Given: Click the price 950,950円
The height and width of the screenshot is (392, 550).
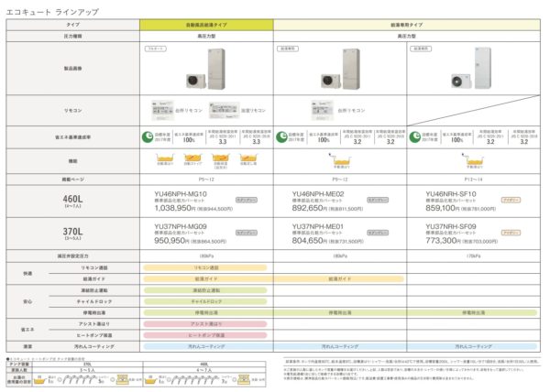Looking at the screenshot, I should 172,241.
